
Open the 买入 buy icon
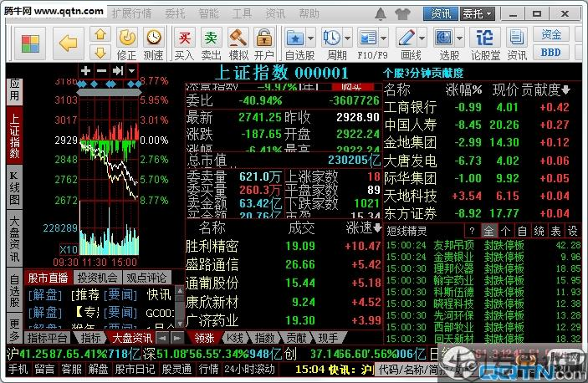[184, 43]
